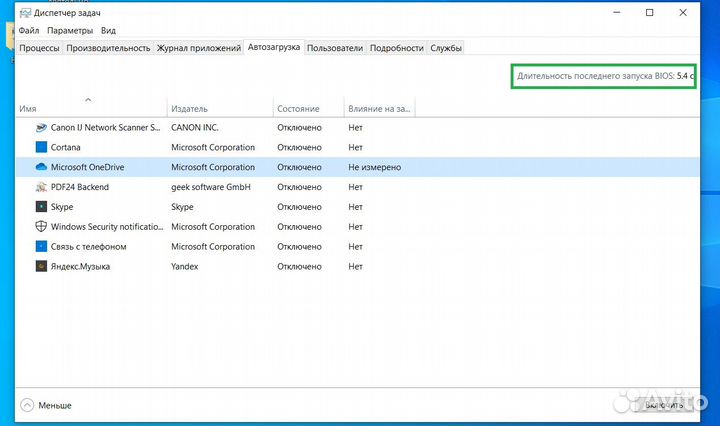This screenshot has height=426, width=720.
Task: Open the Журнал приложений tab
Action: 199,48
